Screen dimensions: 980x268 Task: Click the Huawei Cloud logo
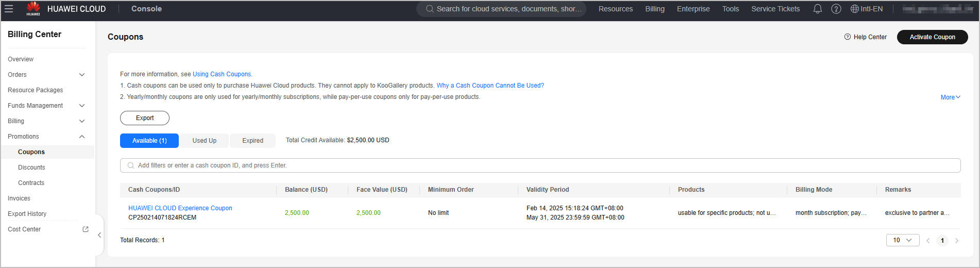(x=33, y=8)
